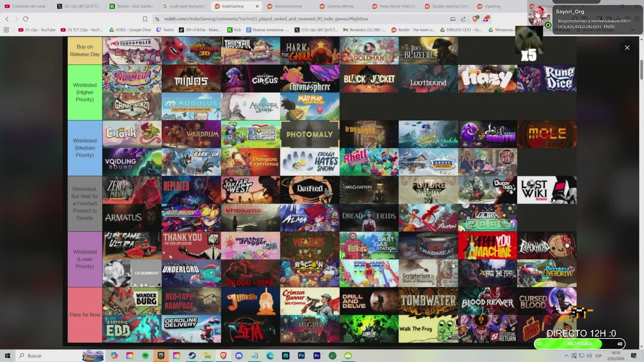Open Epic Games Launcher from taskbar
This screenshot has height=362, width=644.
[x=161, y=355]
